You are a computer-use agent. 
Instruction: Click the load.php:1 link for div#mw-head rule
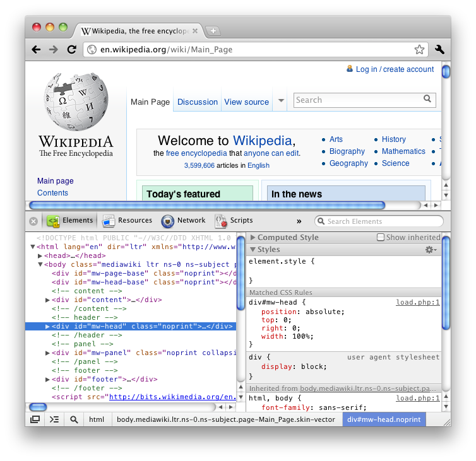click(x=418, y=302)
